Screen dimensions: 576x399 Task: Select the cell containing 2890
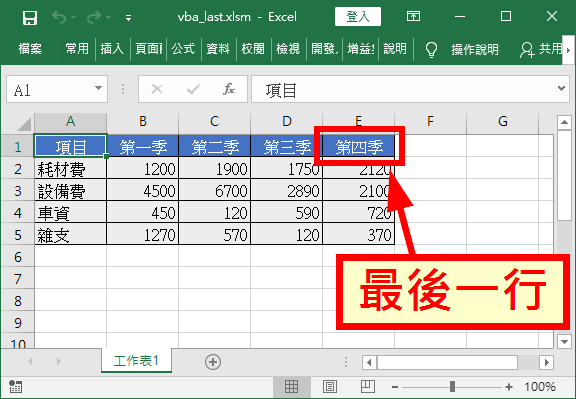(287, 191)
